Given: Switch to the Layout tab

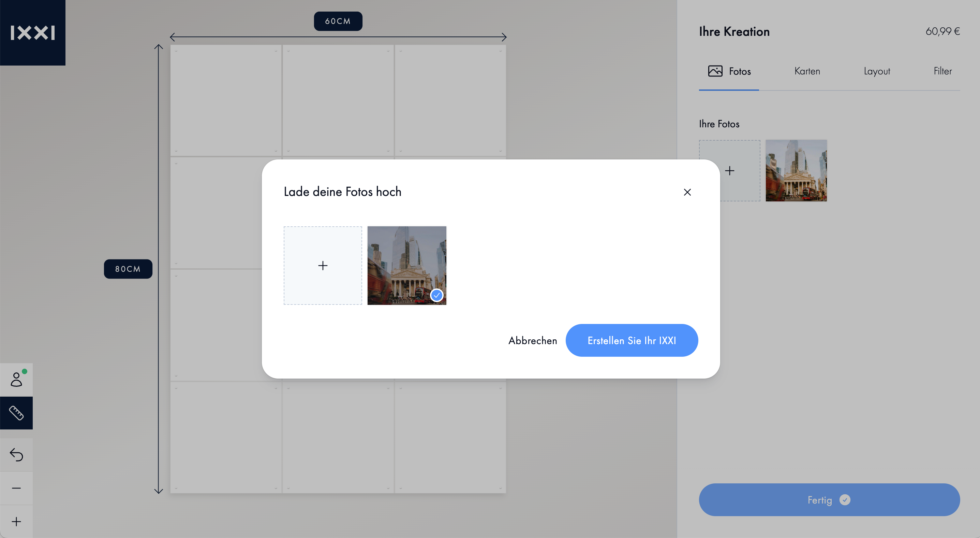Looking at the screenshot, I should [x=877, y=71].
